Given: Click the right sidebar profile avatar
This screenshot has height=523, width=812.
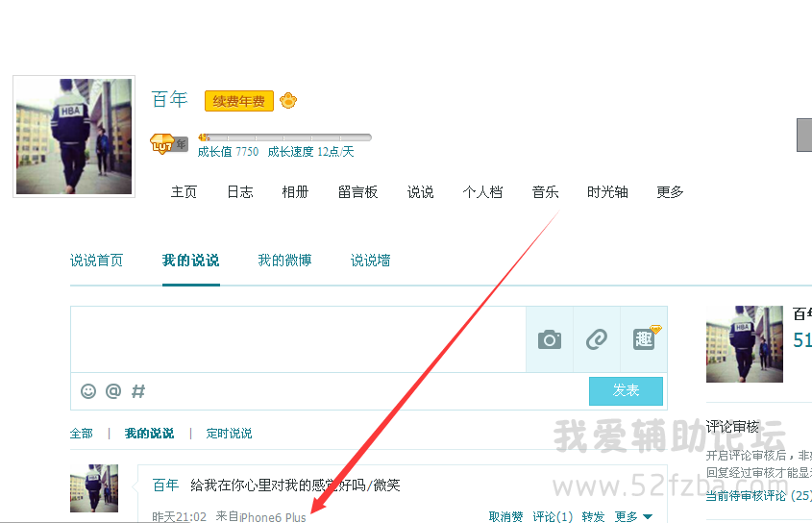Looking at the screenshot, I should click(x=745, y=344).
